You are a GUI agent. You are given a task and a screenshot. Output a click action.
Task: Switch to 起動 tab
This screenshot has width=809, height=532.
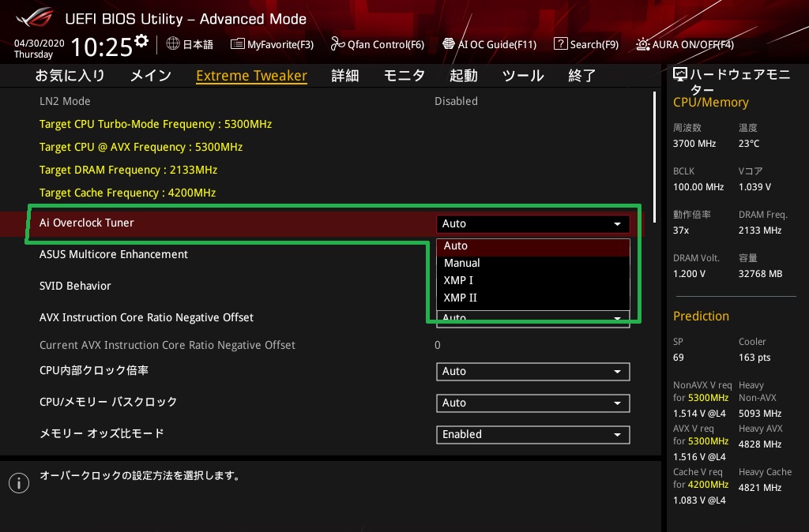(463, 76)
